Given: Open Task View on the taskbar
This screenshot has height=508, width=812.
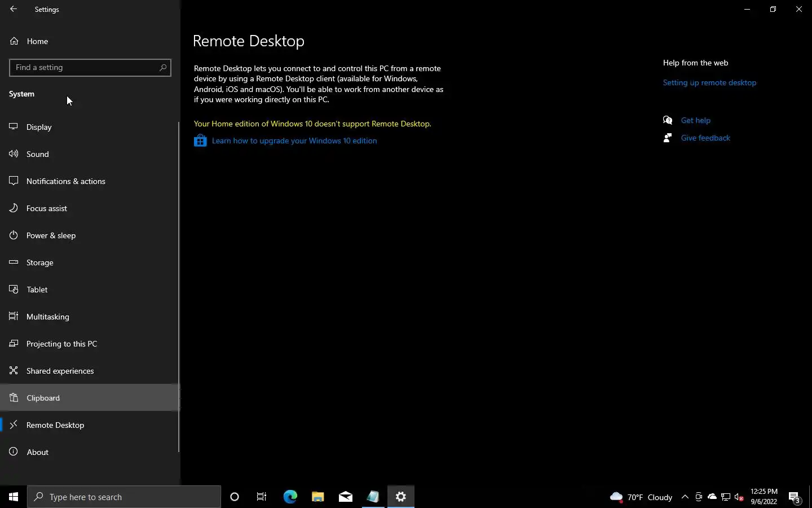Looking at the screenshot, I should pyautogui.click(x=262, y=497).
